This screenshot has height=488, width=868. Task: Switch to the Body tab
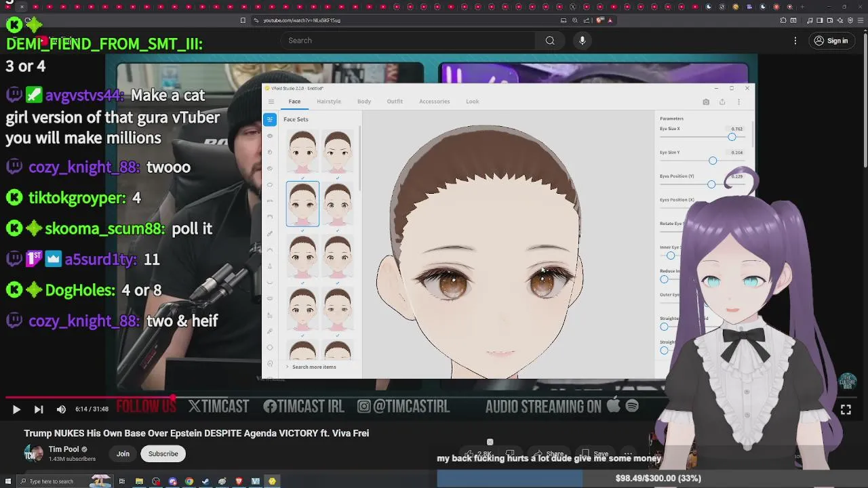coord(364,102)
